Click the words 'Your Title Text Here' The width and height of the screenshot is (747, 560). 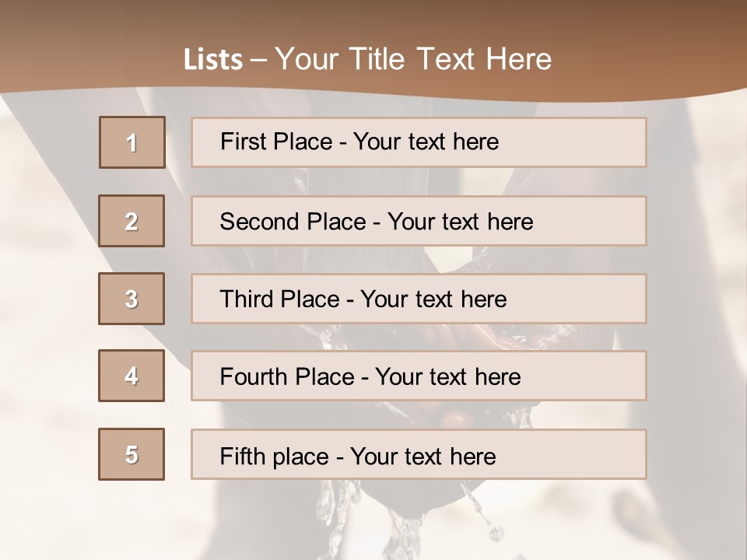click(413, 59)
